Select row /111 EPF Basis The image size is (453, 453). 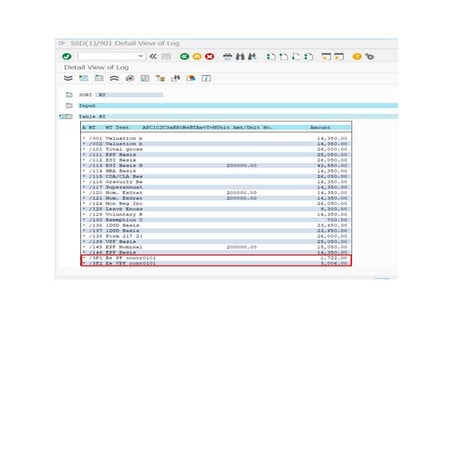(216, 155)
